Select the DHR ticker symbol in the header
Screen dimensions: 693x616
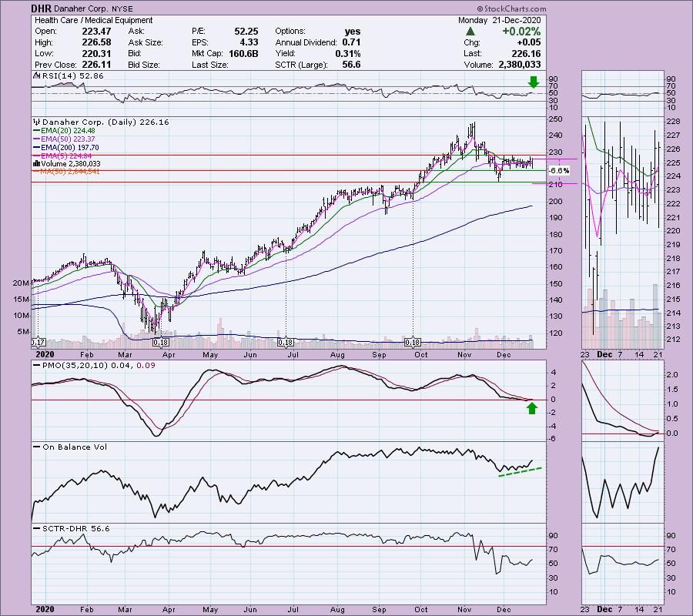pos(41,8)
